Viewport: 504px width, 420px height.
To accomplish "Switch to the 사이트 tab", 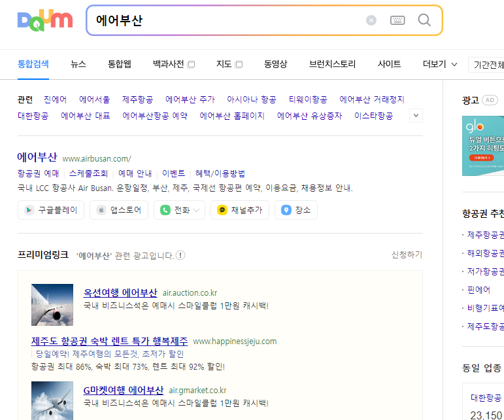I will (389, 64).
